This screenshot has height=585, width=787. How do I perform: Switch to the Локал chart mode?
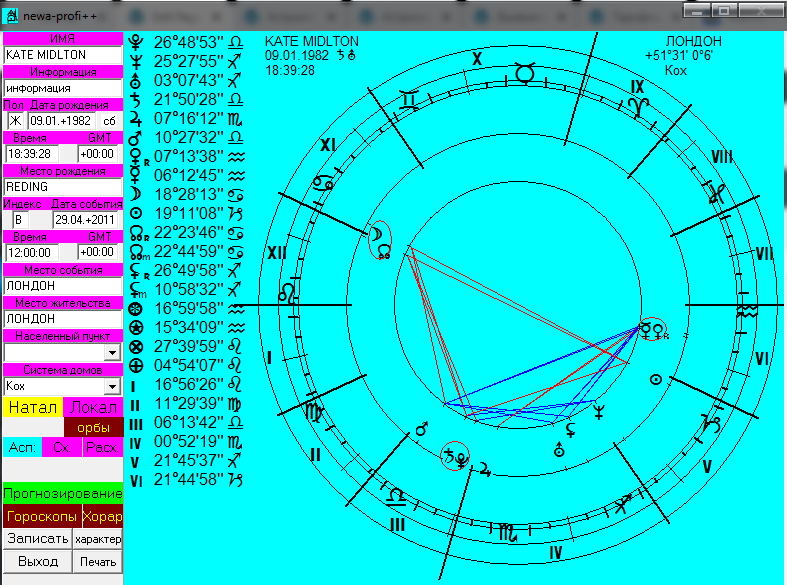[93, 408]
